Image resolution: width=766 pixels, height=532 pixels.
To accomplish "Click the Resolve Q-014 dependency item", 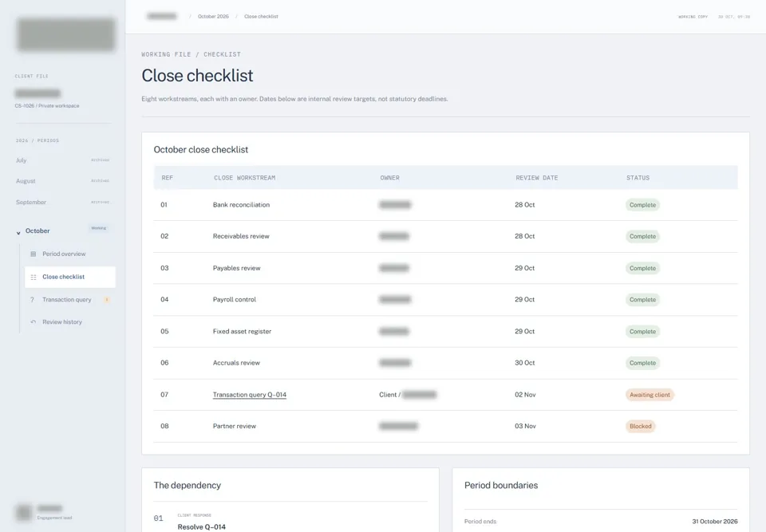I will coord(201,527).
